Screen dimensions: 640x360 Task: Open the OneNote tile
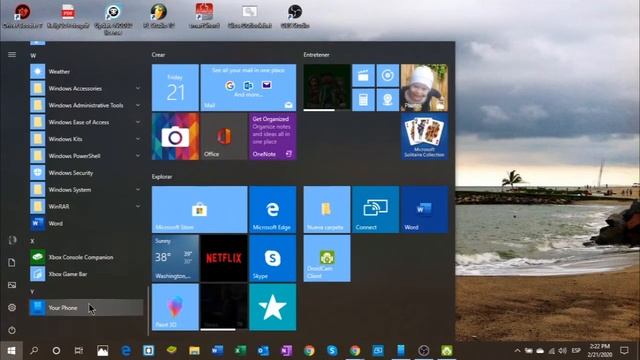tap(273, 136)
